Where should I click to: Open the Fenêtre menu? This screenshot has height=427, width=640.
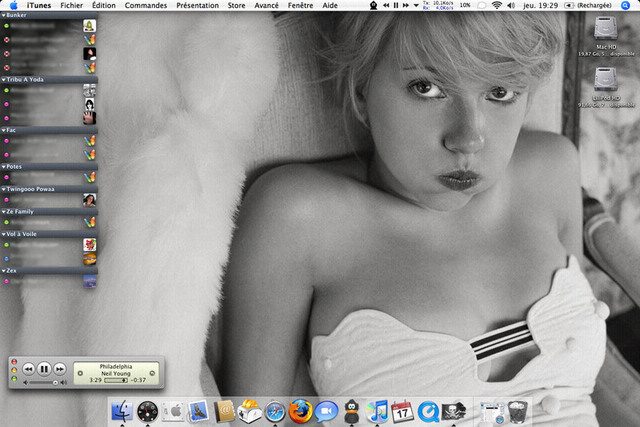[300, 5]
